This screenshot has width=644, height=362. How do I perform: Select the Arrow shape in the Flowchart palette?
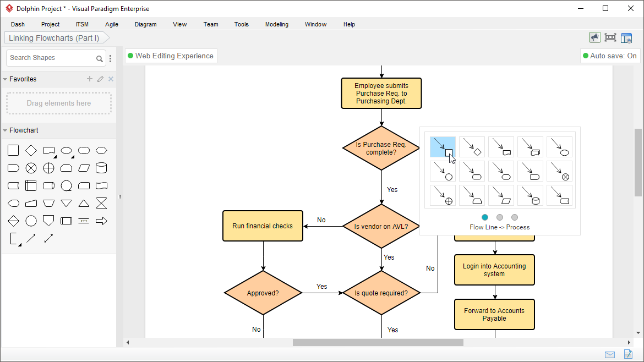(101, 221)
